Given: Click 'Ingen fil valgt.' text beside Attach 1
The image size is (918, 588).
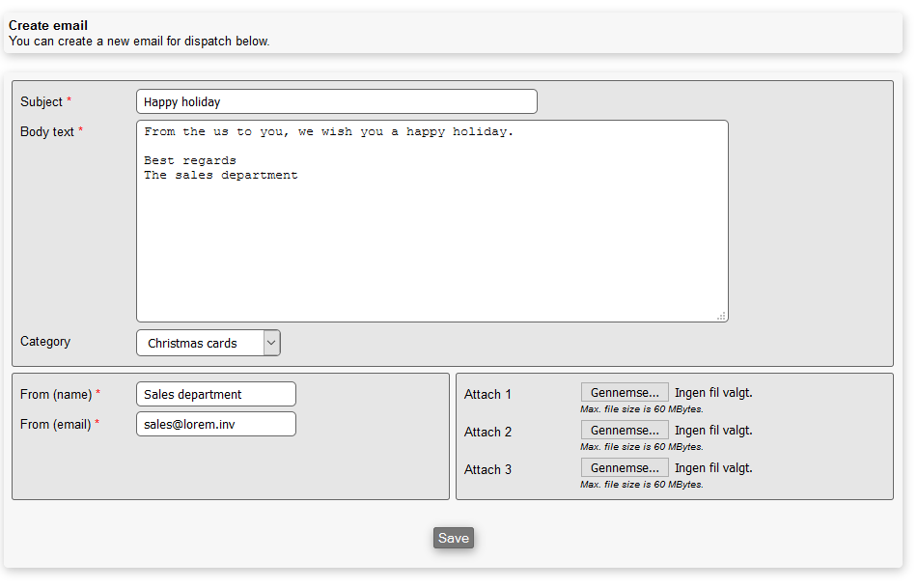Looking at the screenshot, I should point(713,392).
